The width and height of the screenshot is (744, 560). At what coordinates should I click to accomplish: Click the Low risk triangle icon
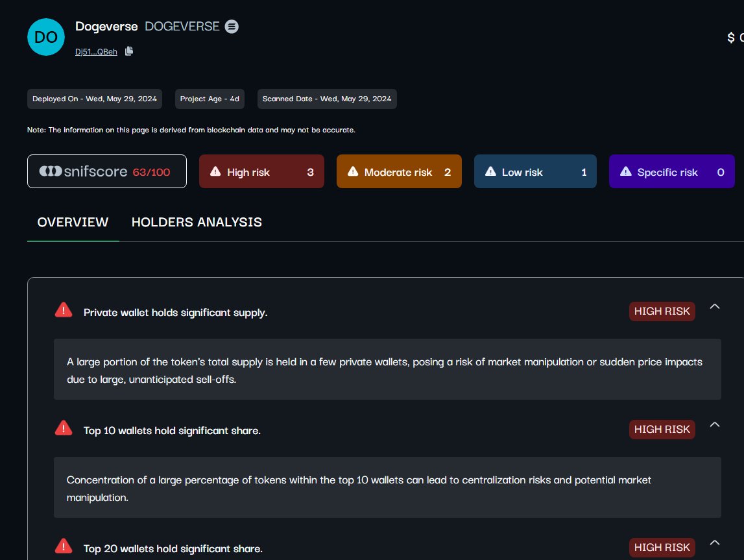(x=490, y=171)
